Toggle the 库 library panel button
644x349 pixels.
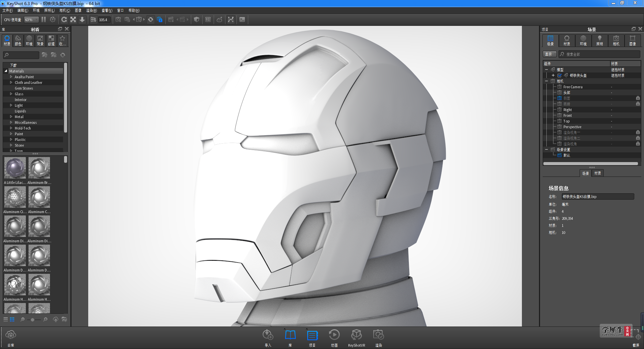click(x=290, y=338)
